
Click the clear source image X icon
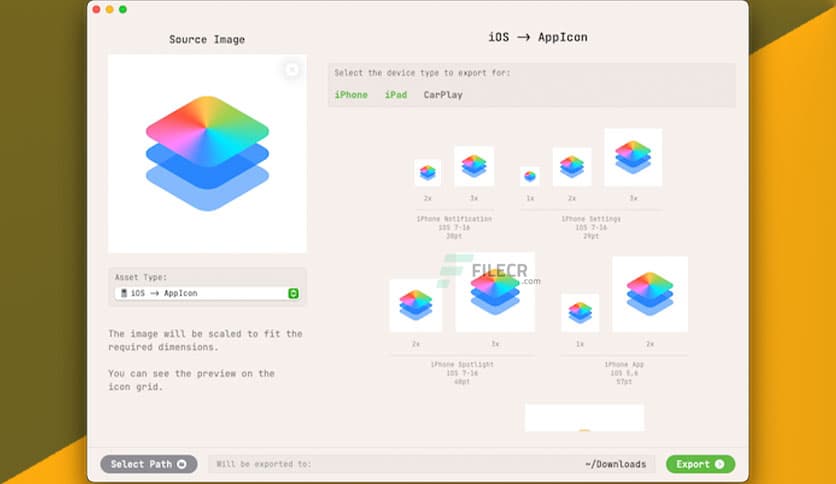tap(291, 69)
